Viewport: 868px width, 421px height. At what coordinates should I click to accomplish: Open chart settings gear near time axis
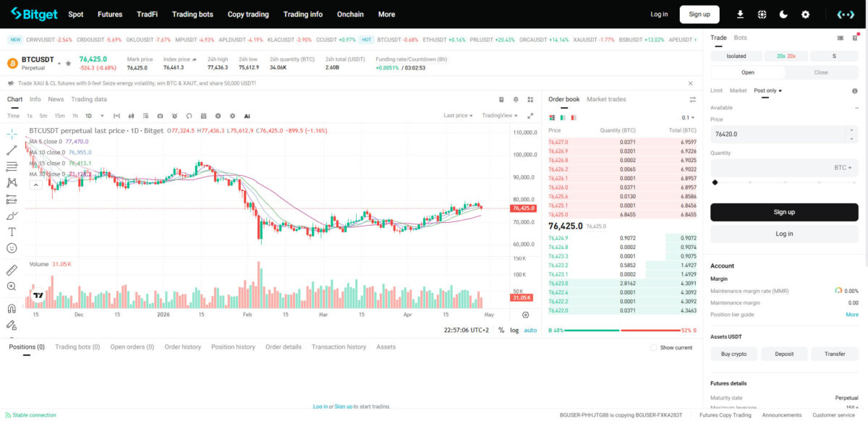pos(526,315)
